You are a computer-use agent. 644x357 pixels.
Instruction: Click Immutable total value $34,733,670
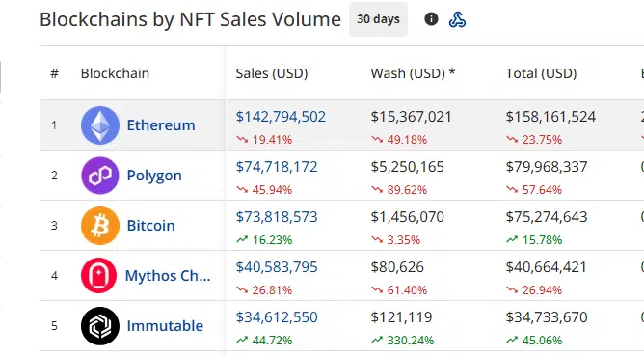click(547, 317)
